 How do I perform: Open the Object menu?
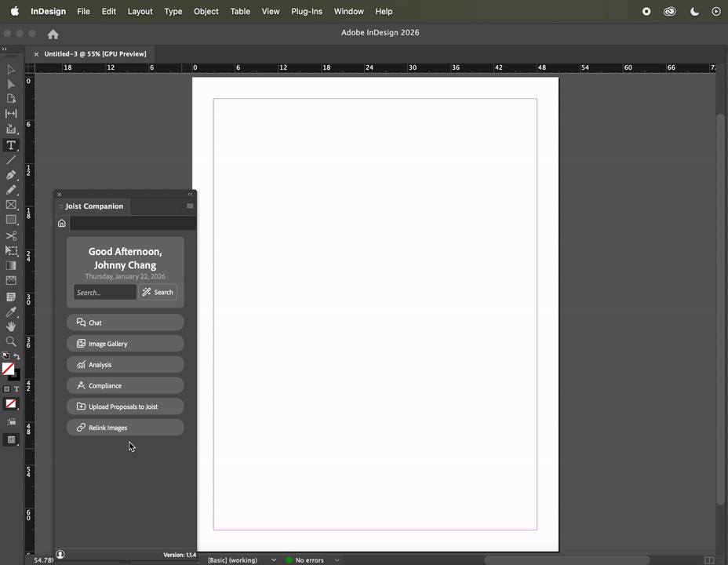click(206, 12)
